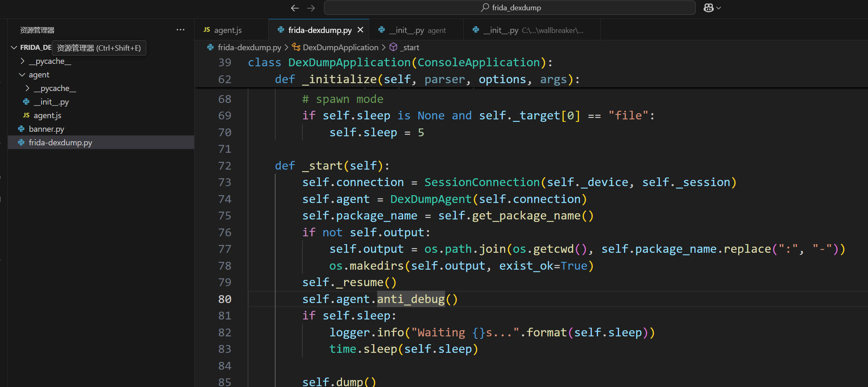Click the Python icon beside banner.py
Viewport: 868px width, 387px height.
pyautogui.click(x=21, y=129)
